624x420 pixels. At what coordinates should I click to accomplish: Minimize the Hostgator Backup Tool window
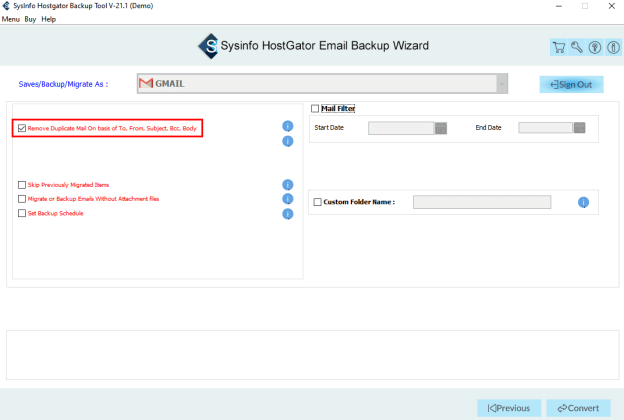tap(559, 6)
